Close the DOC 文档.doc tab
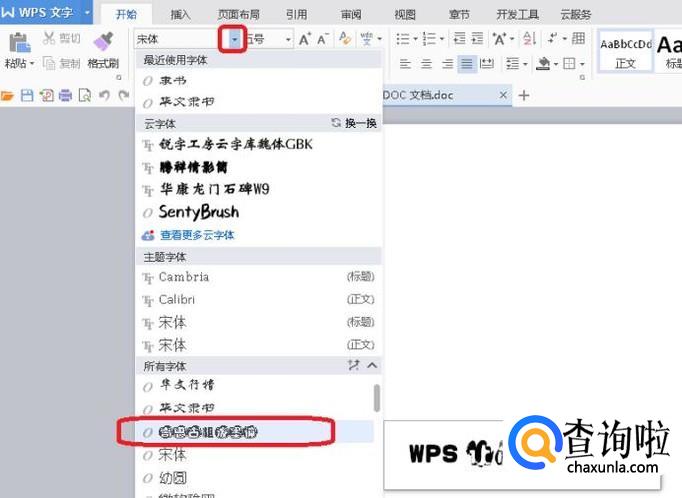Viewport: 682px width, 498px height. [503, 95]
